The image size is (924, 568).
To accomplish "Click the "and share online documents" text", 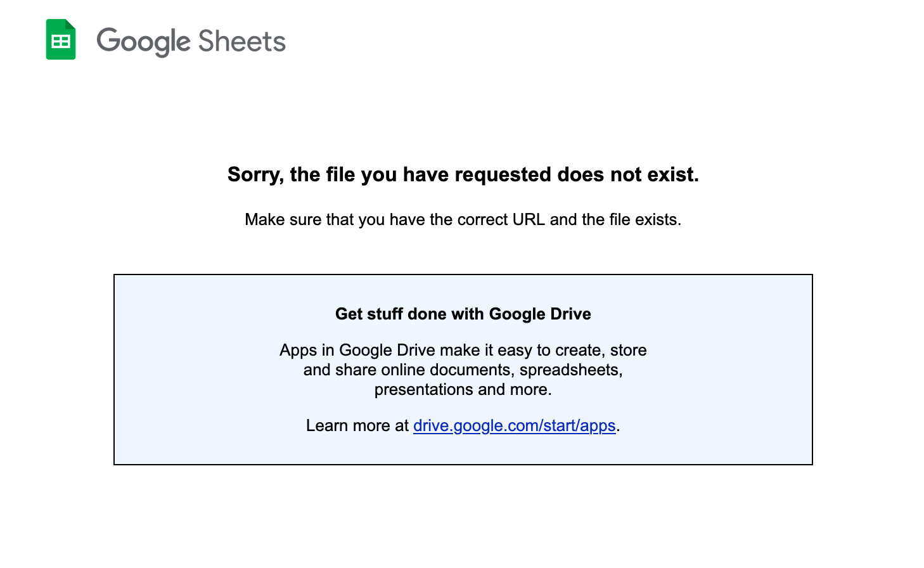I will [409, 370].
